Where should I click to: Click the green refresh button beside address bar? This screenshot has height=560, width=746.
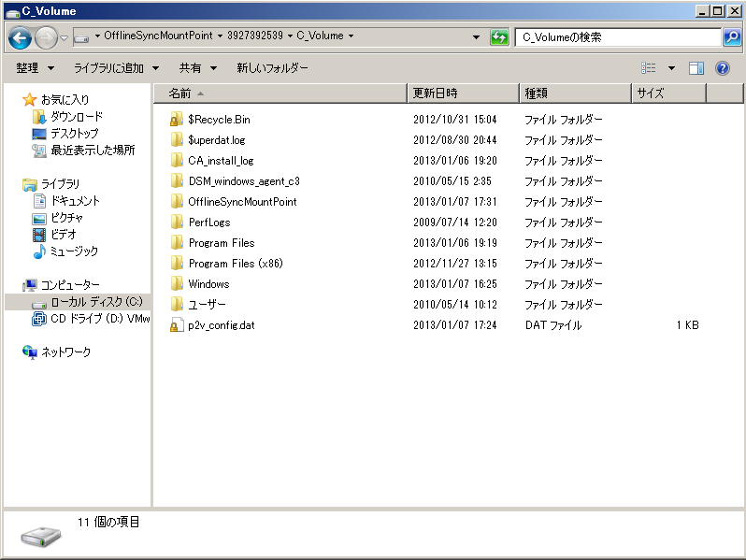(499, 37)
